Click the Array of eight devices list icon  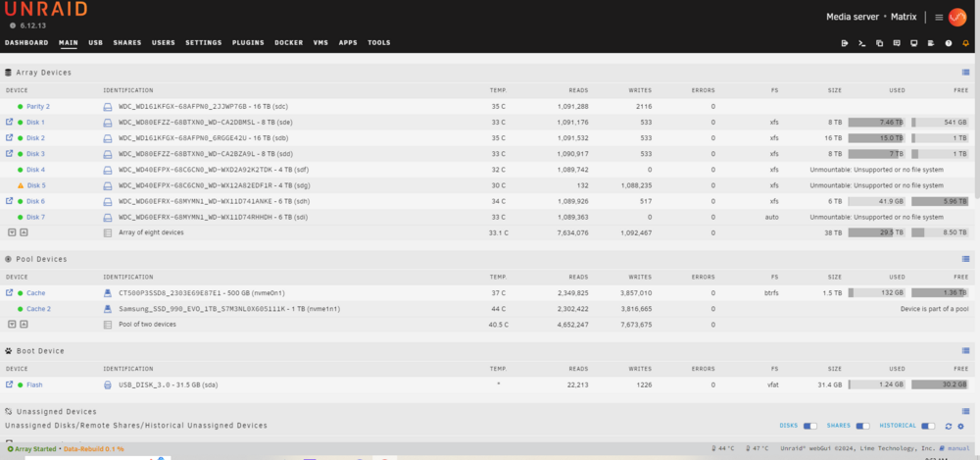pyautogui.click(x=107, y=232)
